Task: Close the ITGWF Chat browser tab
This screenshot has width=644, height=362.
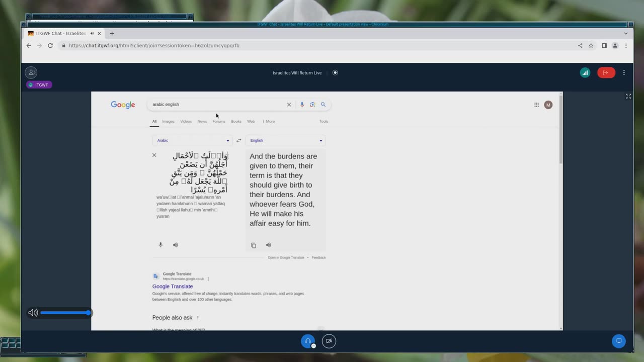Action: pyautogui.click(x=99, y=33)
